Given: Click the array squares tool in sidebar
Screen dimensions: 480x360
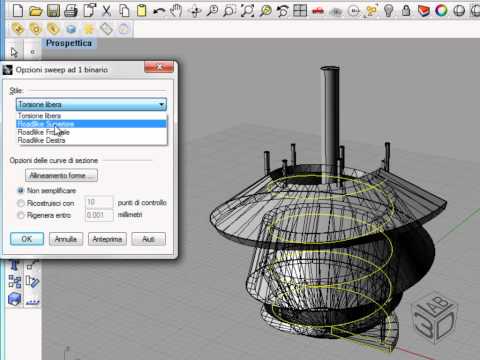Looking at the screenshot, I should coord(15,282).
